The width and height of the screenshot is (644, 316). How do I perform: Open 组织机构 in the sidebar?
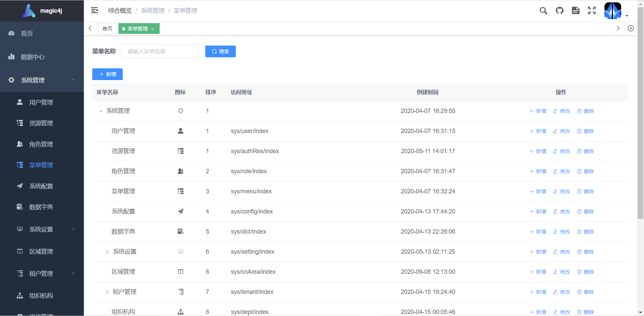pos(42,296)
